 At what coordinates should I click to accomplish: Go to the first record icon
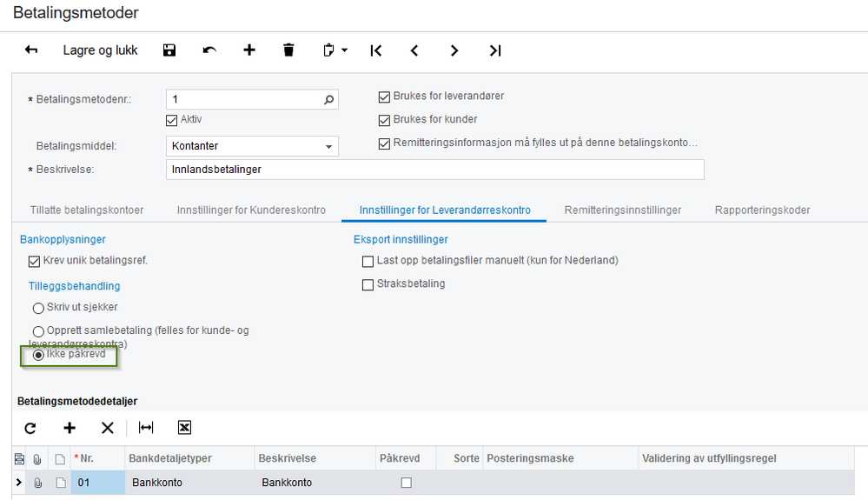coord(375,50)
